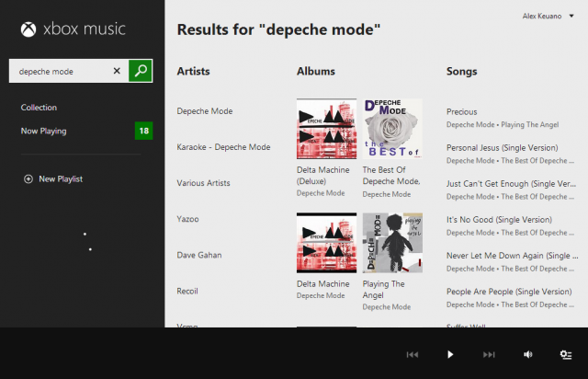Select Never Let Me Down Again song
This screenshot has width=588, height=379.
[x=513, y=256]
